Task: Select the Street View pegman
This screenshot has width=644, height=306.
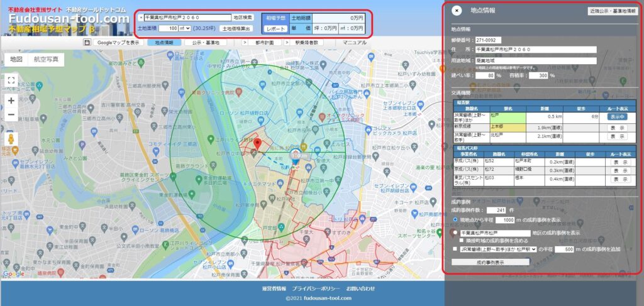Action: coord(11,139)
